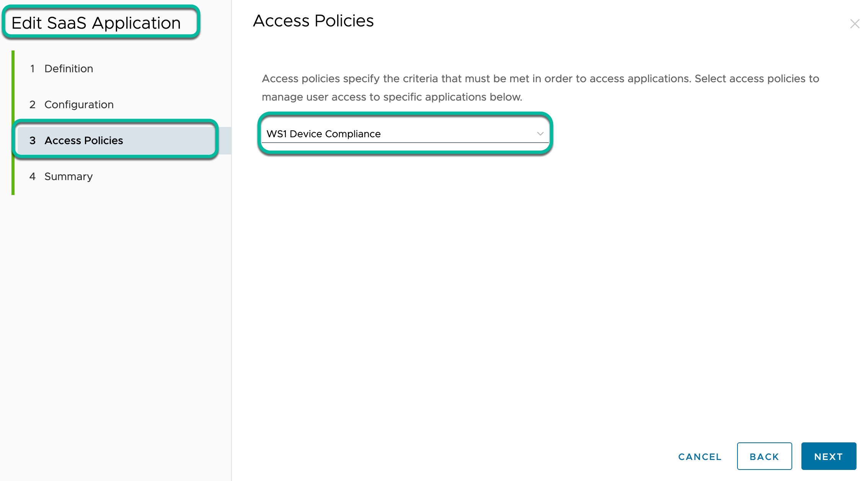Close the dialog with the X icon
The height and width of the screenshot is (481, 868).
854,24
